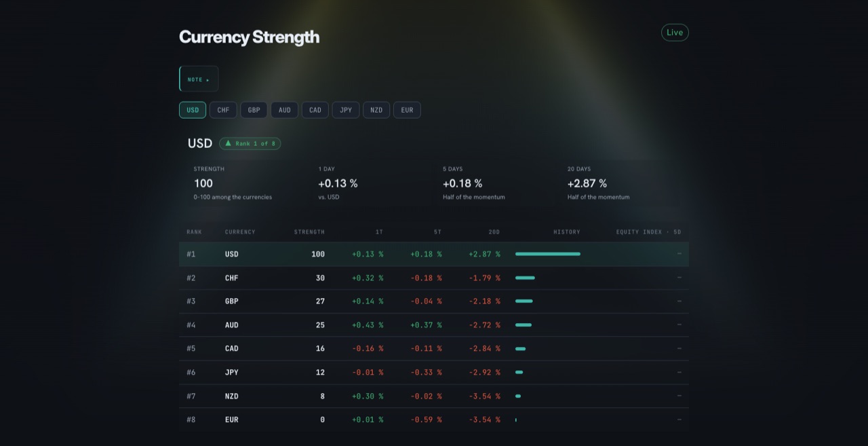Select the CAD row in table
This screenshot has height=446, width=868.
pyautogui.click(x=434, y=348)
